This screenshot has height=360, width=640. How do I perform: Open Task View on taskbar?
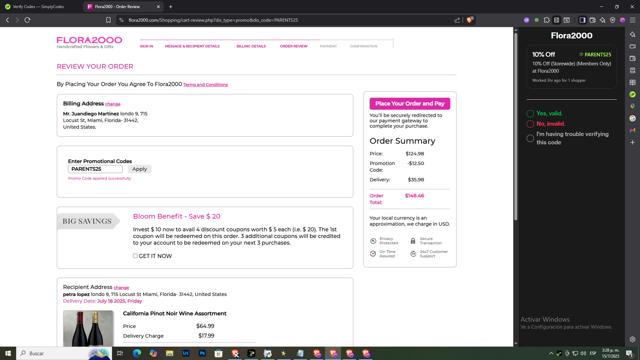[x=120, y=353]
